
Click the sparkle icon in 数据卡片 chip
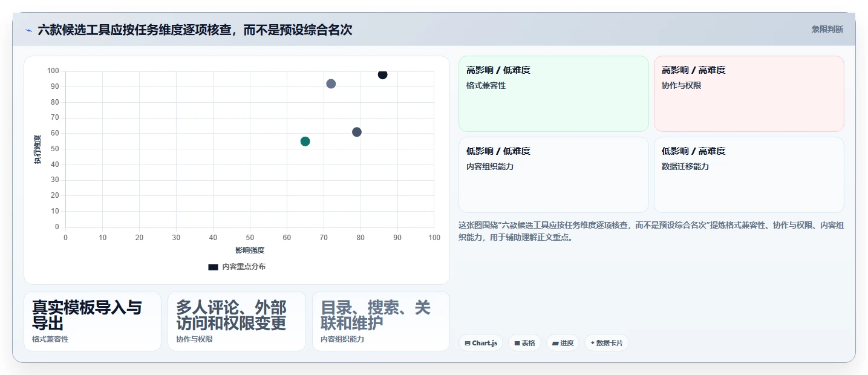pyautogui.click(x=593, y=343)
